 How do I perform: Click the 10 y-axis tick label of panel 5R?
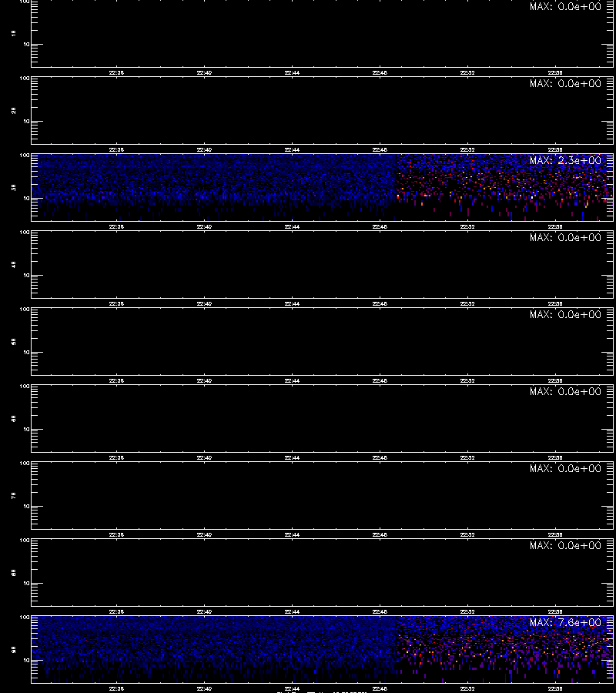click(x=26, y=352)
